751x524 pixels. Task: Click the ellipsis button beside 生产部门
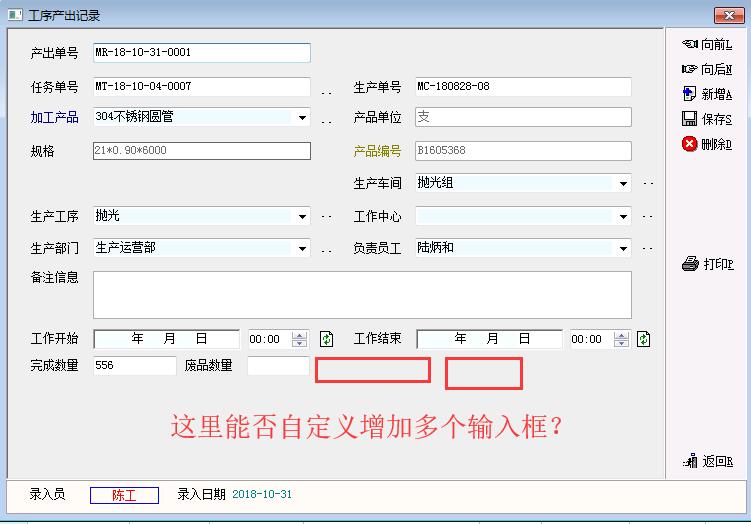click(326, 250)
